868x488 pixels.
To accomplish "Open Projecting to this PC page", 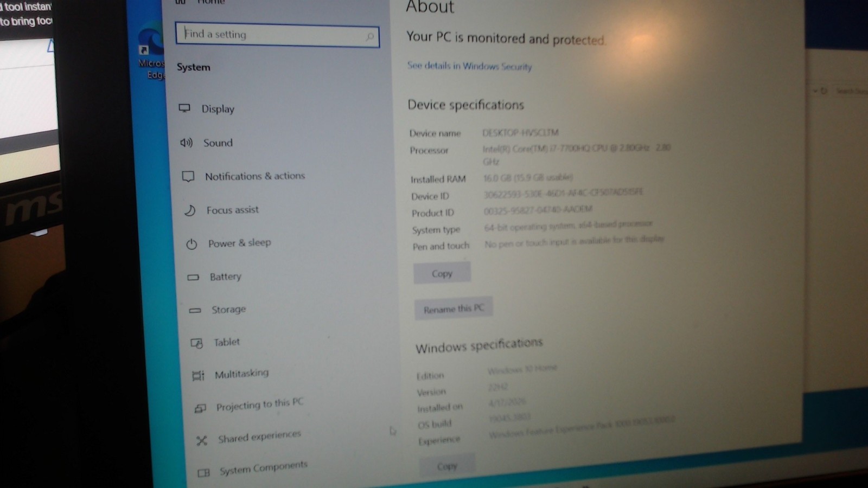I will coord(260,404).
